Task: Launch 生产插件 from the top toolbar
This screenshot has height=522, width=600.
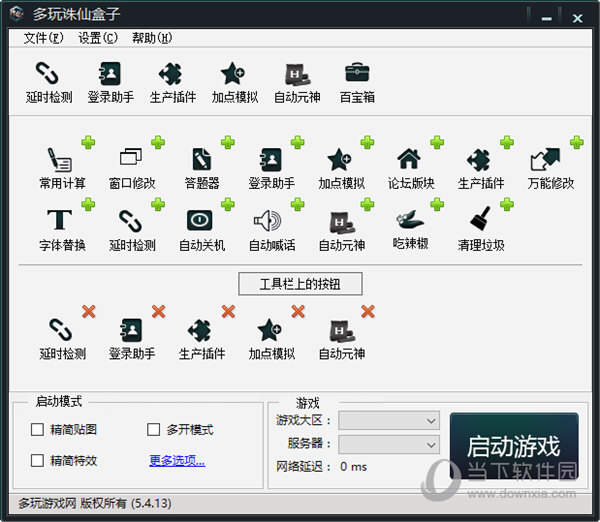Action: [x=173, y=82]
